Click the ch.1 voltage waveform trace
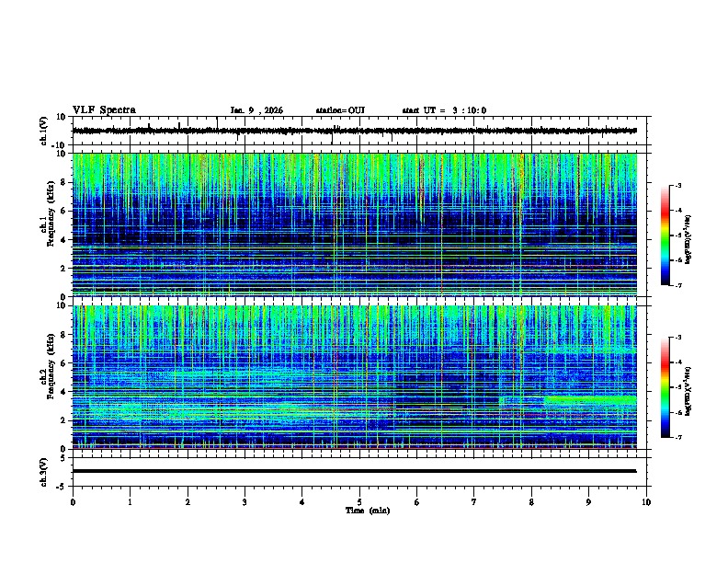Viewport: 728px width, 563px height. coord(354,131)
